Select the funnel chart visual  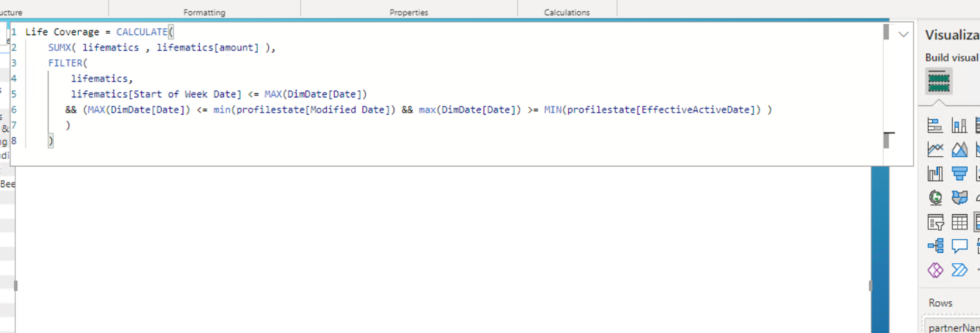pyautogui.click(x=959, y=173)
